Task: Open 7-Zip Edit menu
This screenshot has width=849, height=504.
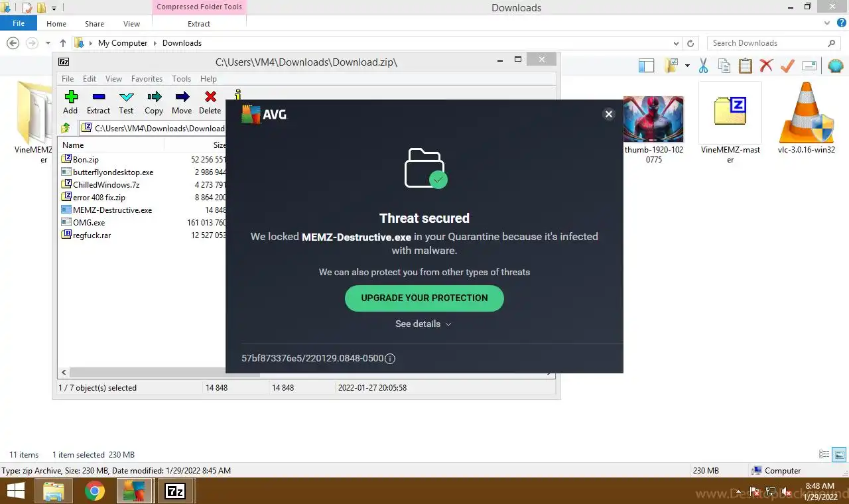Action: click(x=90, y=78)
